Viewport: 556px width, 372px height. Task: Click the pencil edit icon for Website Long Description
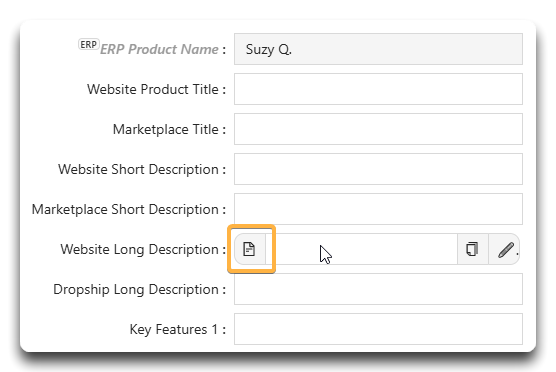tap(505, 249)
